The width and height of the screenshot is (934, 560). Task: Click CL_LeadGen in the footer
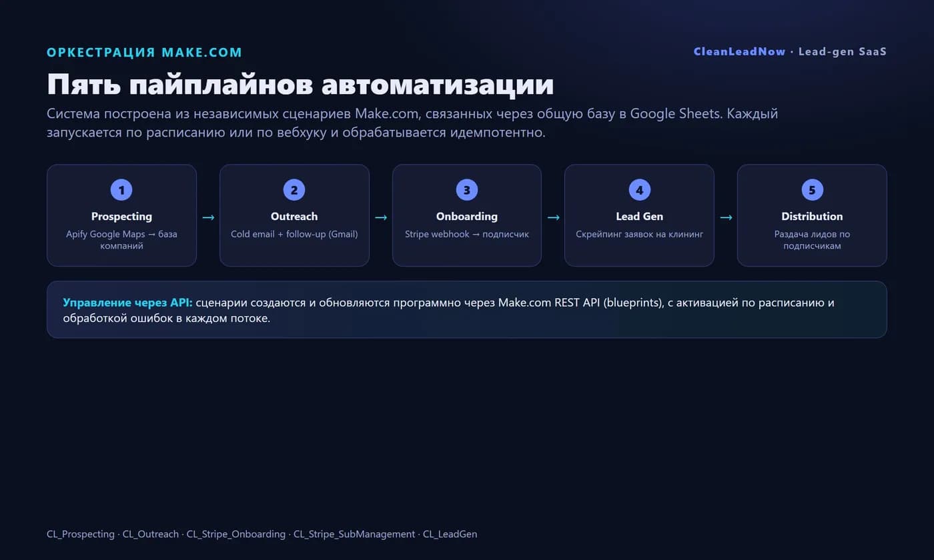point(450,534)
